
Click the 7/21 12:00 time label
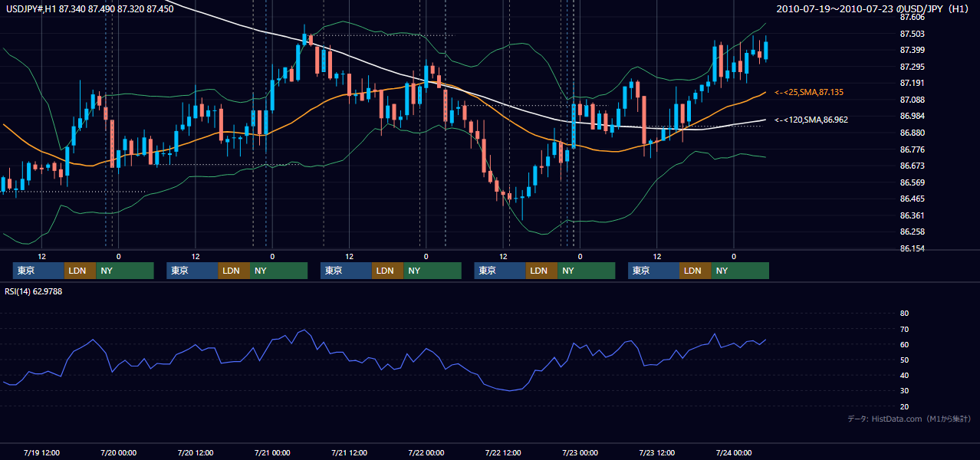click(349, 452)
